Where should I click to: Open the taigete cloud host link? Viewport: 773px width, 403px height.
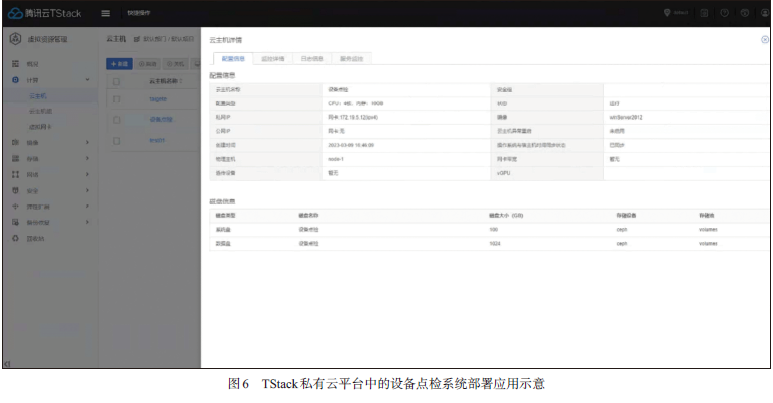(x=158, y=99)
